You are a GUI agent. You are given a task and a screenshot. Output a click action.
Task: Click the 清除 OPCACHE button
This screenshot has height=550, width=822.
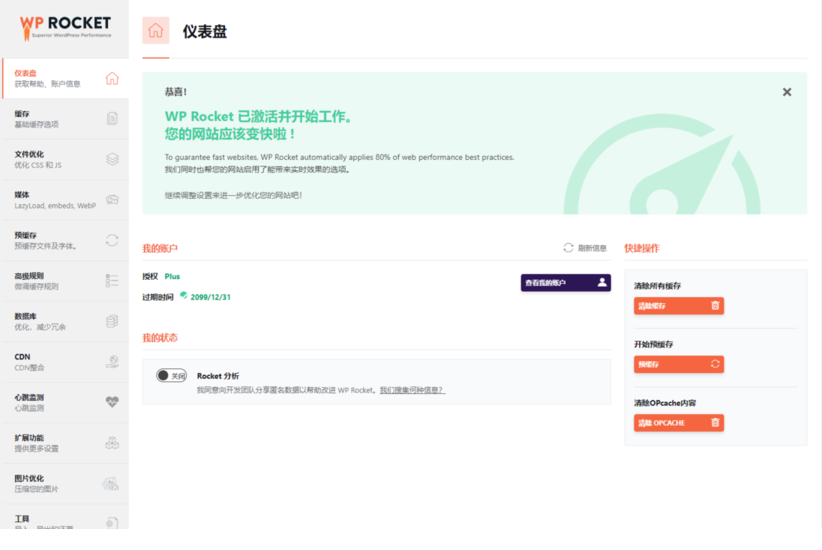tap(679, 423)
